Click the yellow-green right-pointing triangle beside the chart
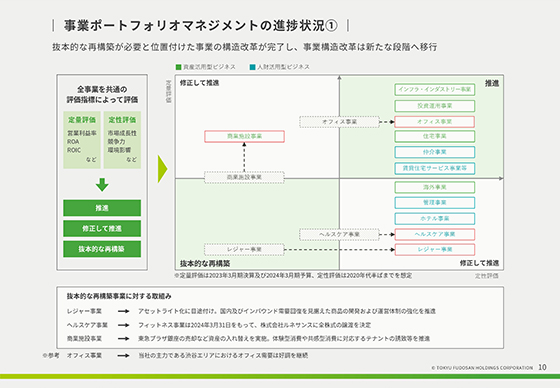The image size is (560, 388). (x=162, y=169)
